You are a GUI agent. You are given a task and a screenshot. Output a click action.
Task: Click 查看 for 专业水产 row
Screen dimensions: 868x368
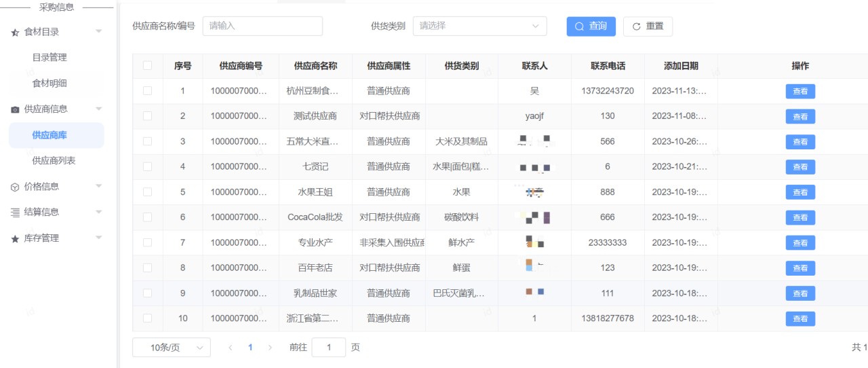[x=800, y=243]
